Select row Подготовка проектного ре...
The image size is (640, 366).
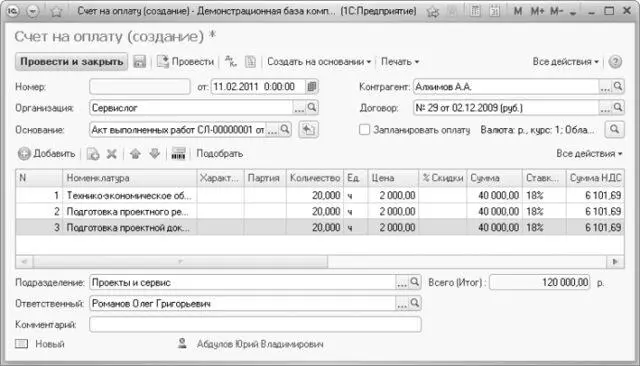click(x=320, y=211)
